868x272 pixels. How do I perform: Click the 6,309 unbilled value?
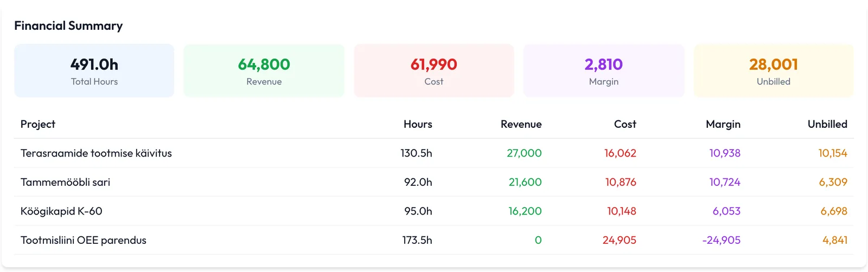tap(833, 182)
